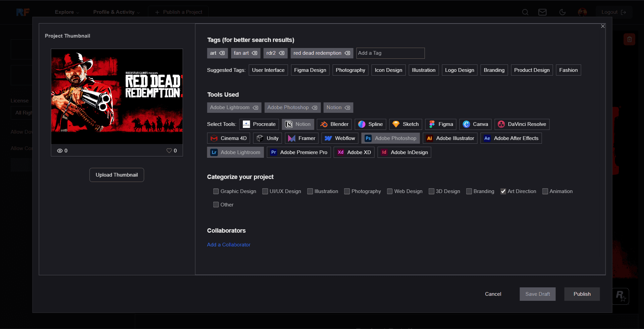Remove the 'red dead redemption' tag
The height and width of the screenshot is (329, 644).
pyautogui.click(x=347, y=53)
